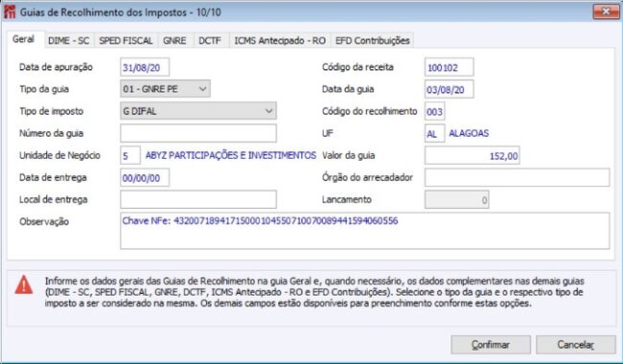623x364 pixels.
Task: Click the Valor da guia label
Action: pyautogui.click(x=349, y=155)
